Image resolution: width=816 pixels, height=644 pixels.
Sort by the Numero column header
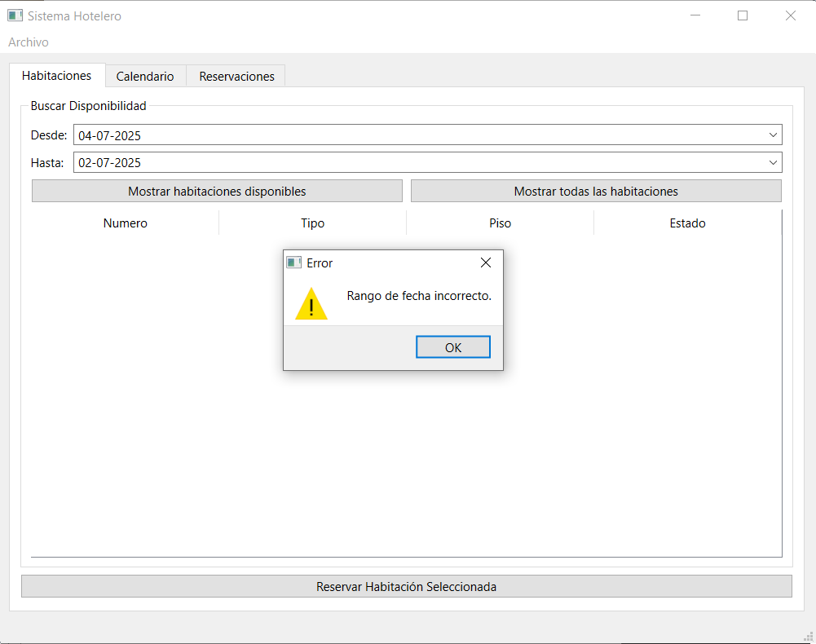pyautogui.click(x=126, y=223)
